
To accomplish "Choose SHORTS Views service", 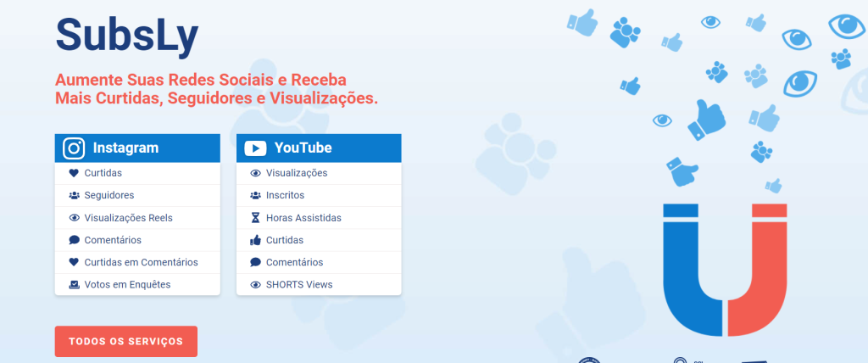I will tap(319, 284).
